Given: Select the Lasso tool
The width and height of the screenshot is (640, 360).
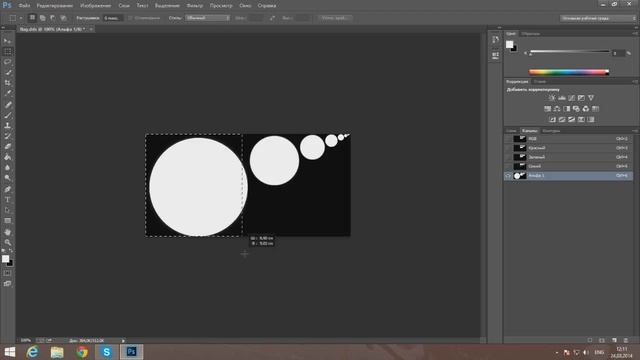Looking at the screenshot, I should tap(7, 62).
